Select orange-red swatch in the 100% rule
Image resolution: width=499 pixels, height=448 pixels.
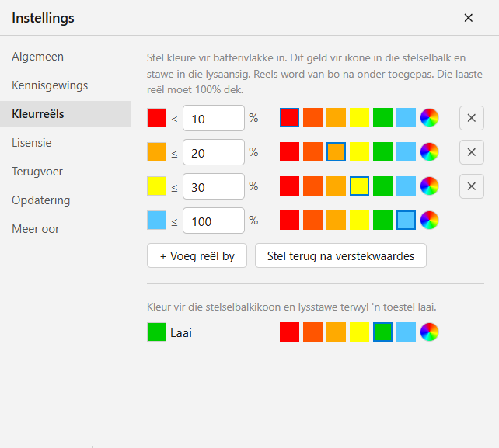click(x=312, y=220)
